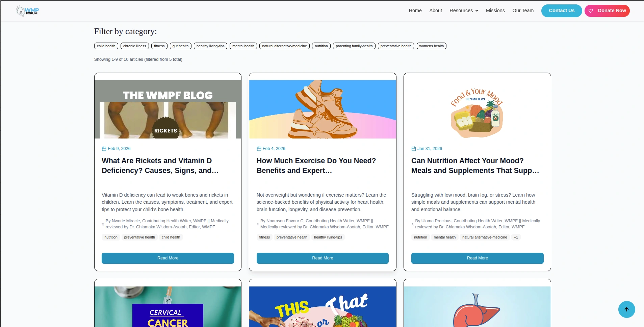Screen dimensions: 644x327
Task: Read More about Rickets and Vitamin D
Action: tap(168, 258)
